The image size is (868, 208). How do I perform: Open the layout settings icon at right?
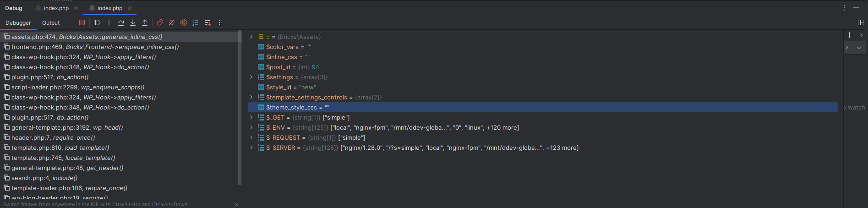pyautogui.click(x=861, y=22)
